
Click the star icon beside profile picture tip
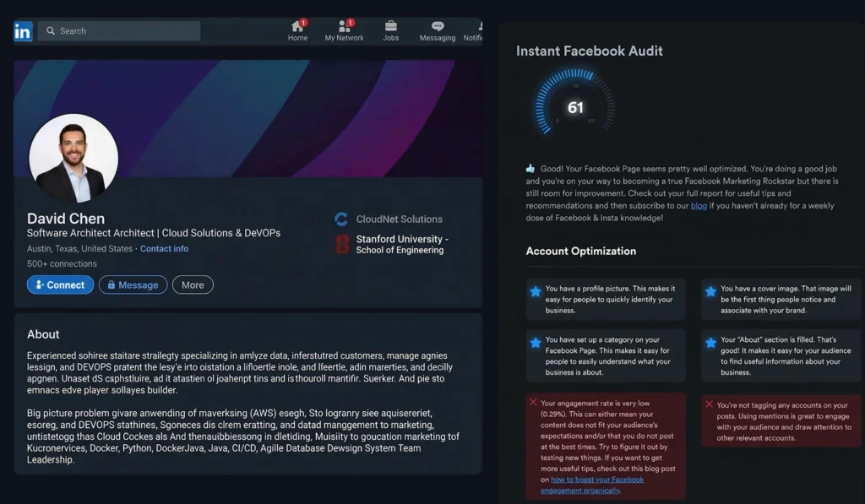(x=535, y=292)
